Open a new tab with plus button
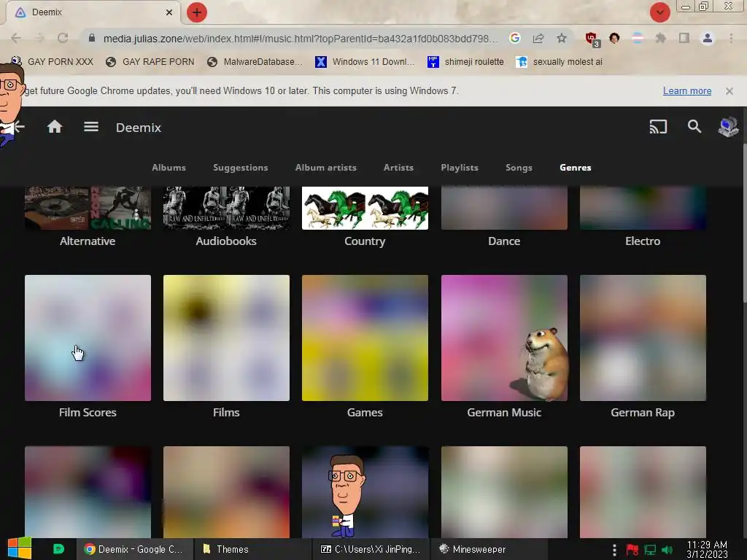 click(x=197, y=12)
